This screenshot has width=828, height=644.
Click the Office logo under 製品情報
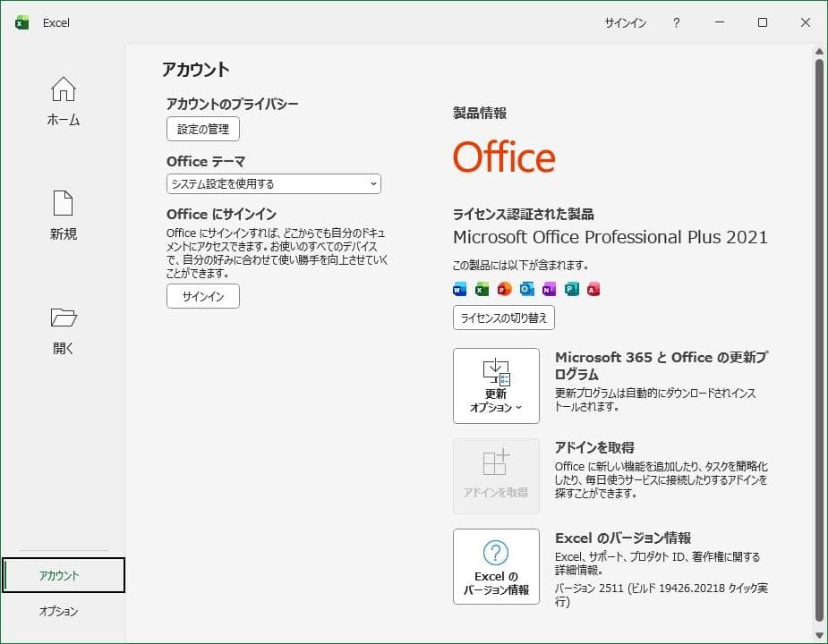pos(504,157)
